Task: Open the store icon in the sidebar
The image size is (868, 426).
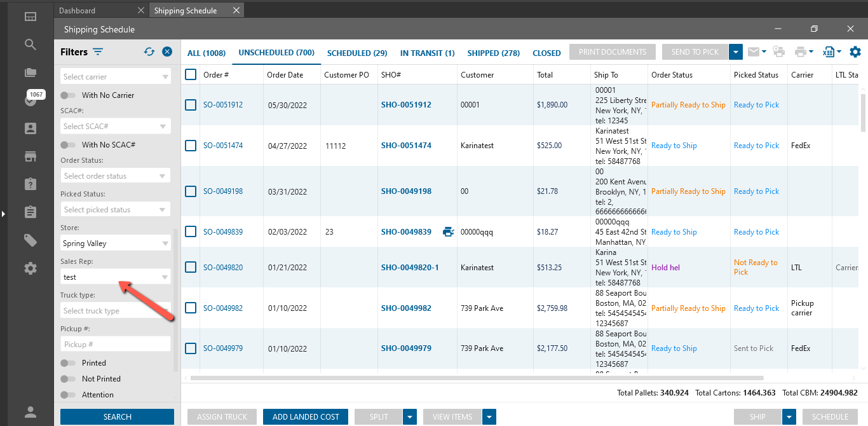Action: 31,156
